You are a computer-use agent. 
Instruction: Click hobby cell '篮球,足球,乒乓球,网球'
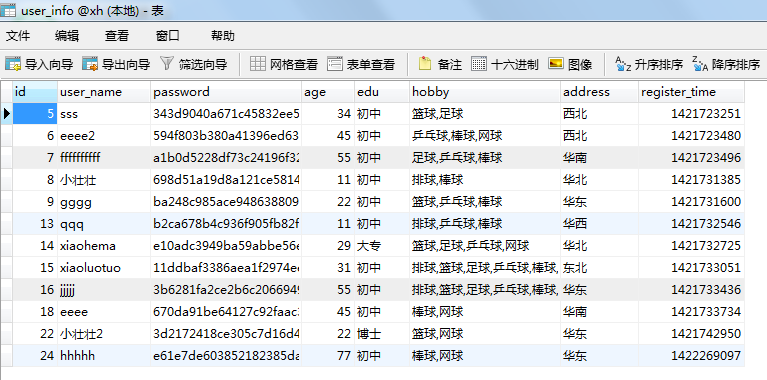tap(485, 246)
